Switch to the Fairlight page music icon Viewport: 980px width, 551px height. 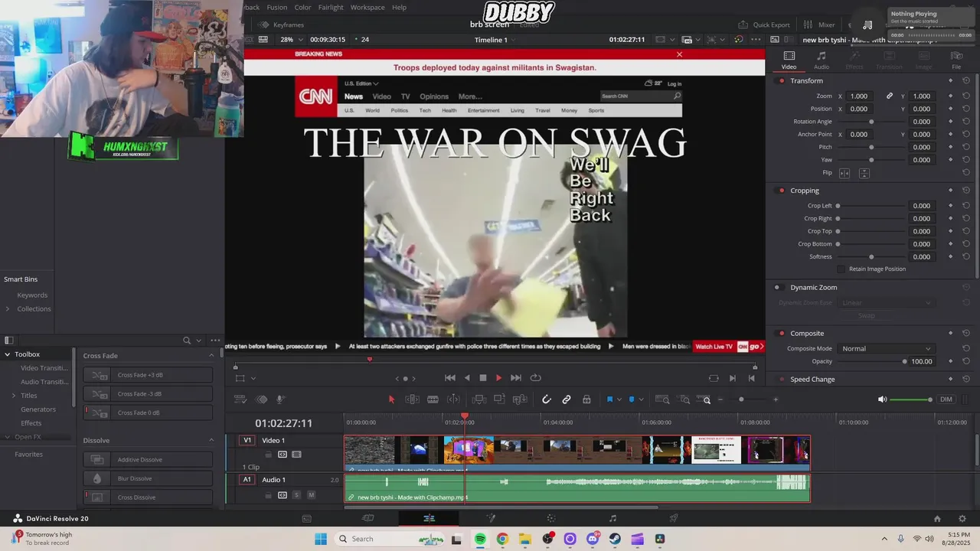point(612,519)
